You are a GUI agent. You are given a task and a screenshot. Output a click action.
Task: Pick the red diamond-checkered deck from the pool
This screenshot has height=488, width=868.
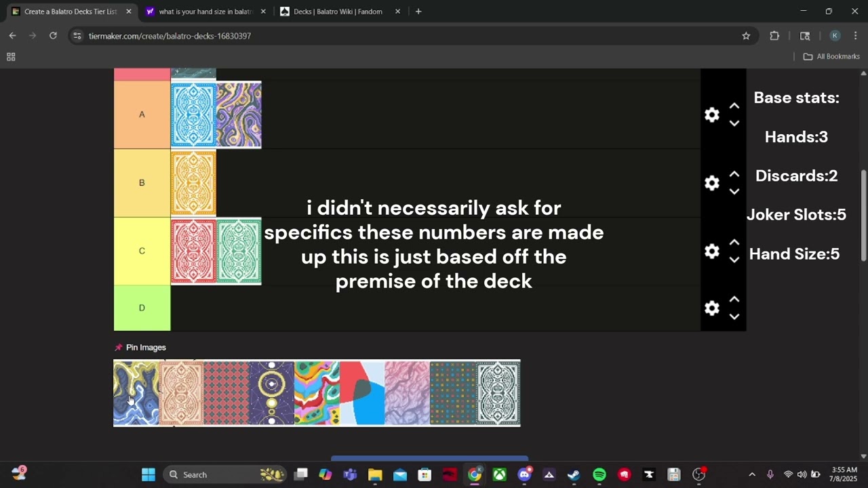[226, 393]
